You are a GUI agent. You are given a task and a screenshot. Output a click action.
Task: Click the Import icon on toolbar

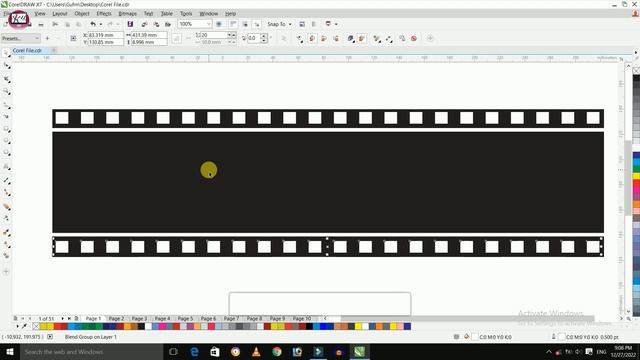tap(144, 24)
